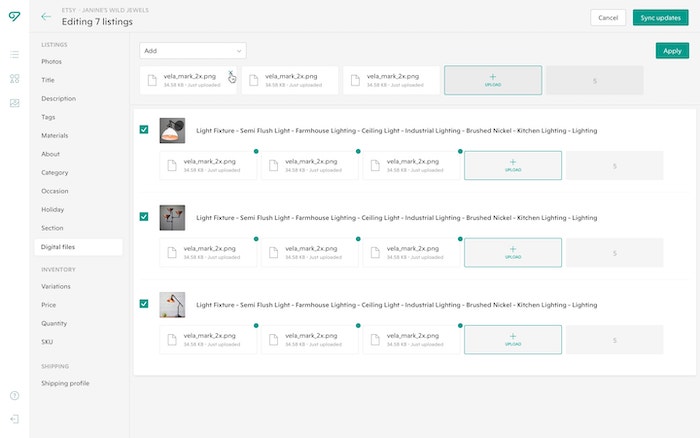
Task: Click second vela_mark_2x.png file in second listing
Action: click(309, 253)
